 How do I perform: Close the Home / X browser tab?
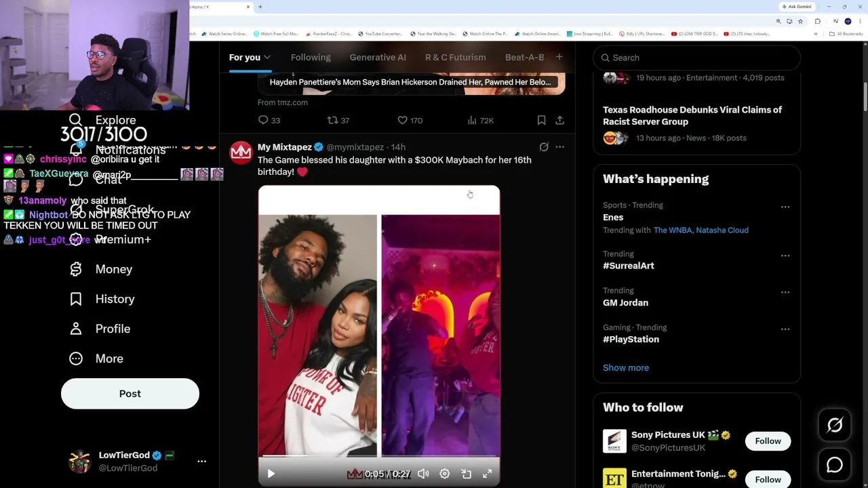point(248,7)
